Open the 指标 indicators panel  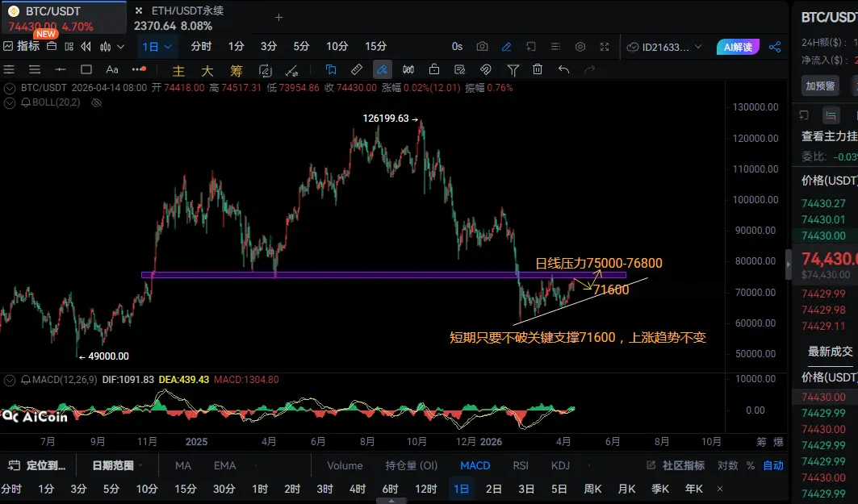(22, 47)
